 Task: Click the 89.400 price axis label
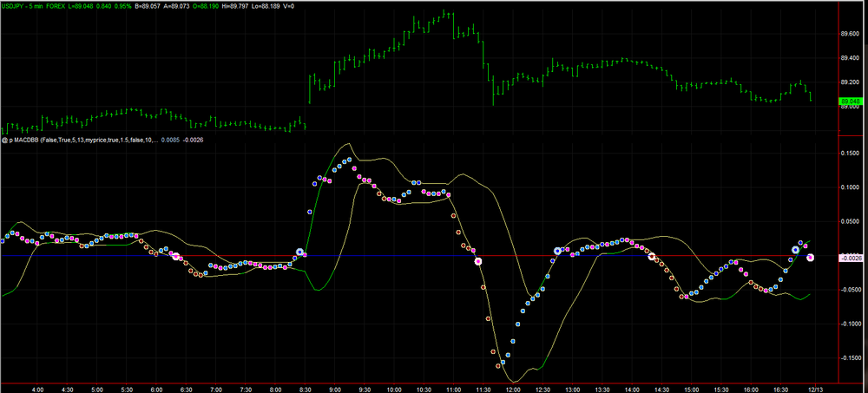click(850, 58)
